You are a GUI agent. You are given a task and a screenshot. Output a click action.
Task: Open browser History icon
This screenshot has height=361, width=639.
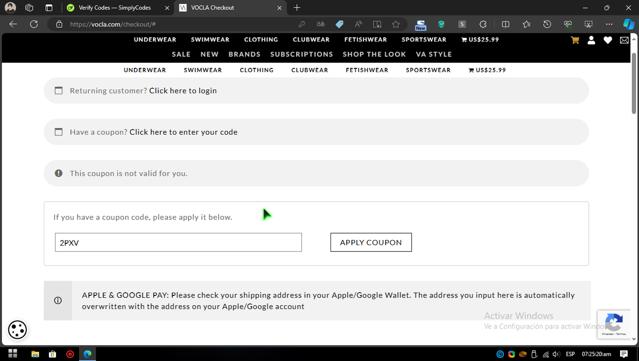(x=547, y=24)
